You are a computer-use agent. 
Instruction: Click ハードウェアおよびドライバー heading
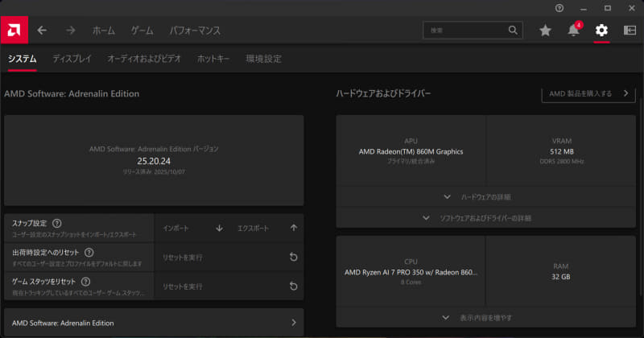click(x=383, y=93)
